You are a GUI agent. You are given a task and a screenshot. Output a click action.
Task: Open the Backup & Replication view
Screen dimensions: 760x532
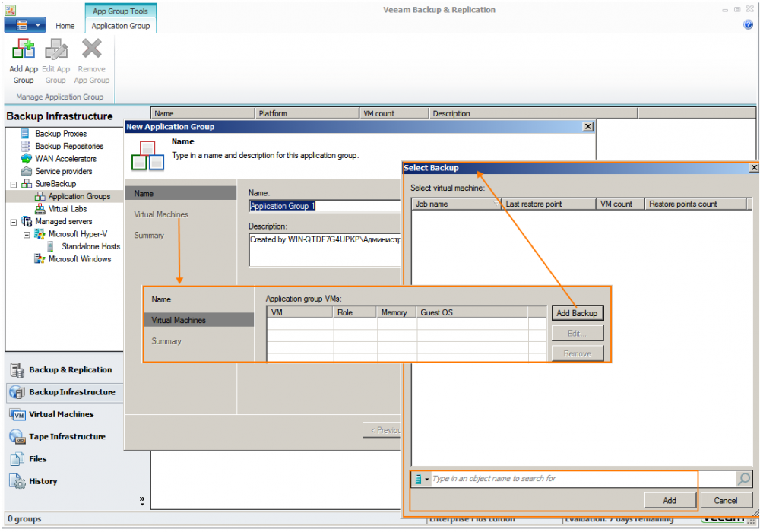65,369
